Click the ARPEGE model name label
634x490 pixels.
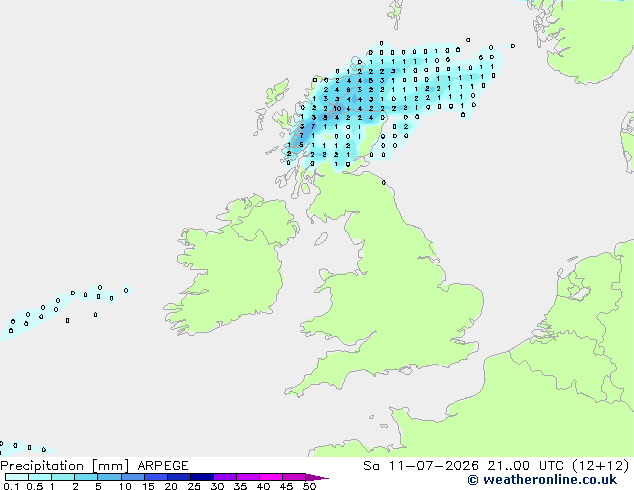click(x=163, y=466)
